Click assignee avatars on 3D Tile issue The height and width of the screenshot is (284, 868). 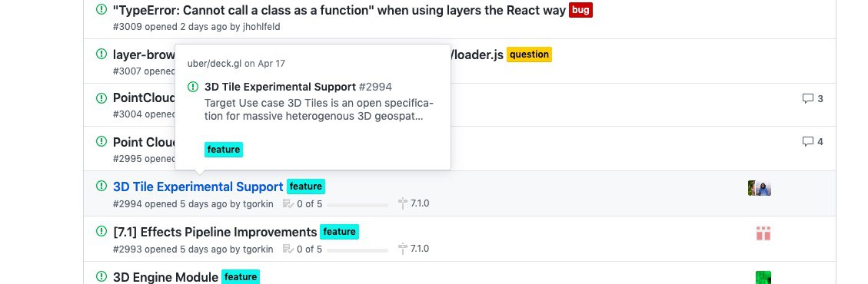[x=760, y=188]
